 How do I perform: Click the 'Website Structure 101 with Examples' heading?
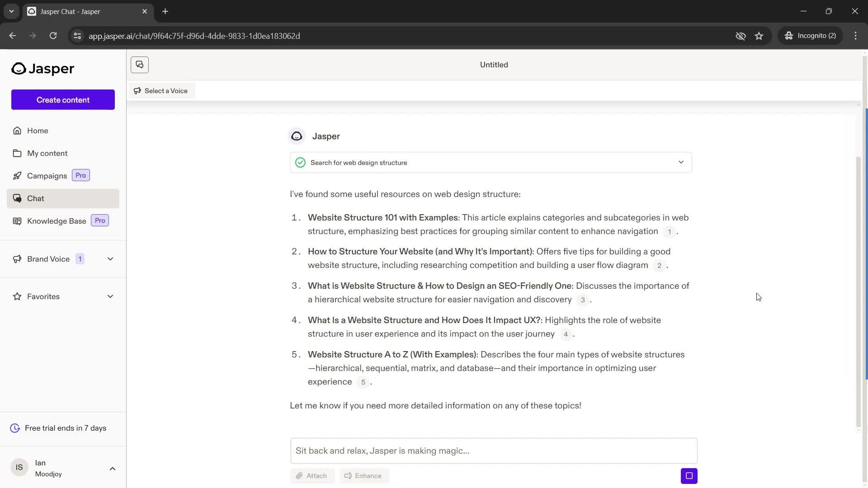[x=383, y=218]
